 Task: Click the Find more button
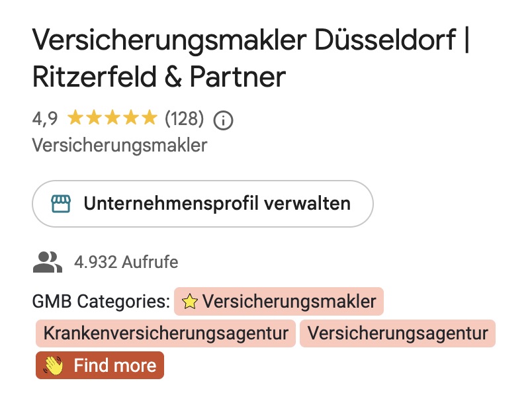(x=100, y=365)
